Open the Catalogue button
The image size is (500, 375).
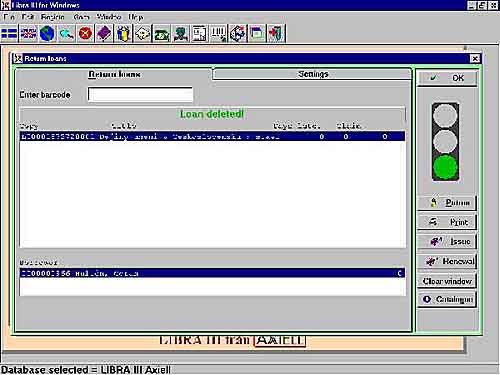pos(447,299)
